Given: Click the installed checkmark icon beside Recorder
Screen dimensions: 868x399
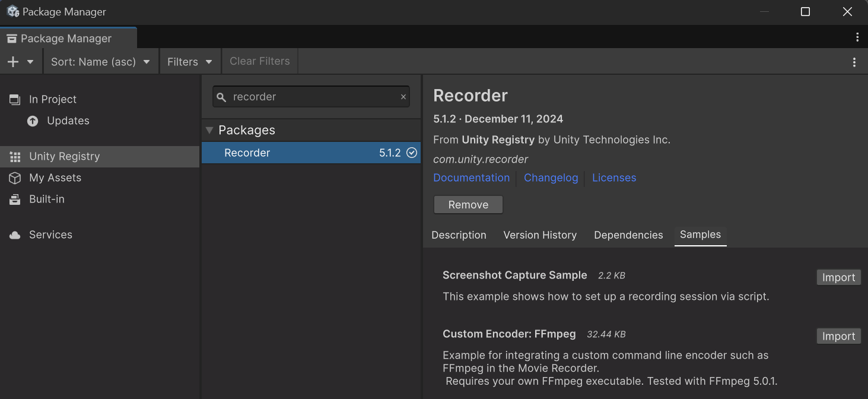Looking at the screenshot, I should (x=412, y=153).
